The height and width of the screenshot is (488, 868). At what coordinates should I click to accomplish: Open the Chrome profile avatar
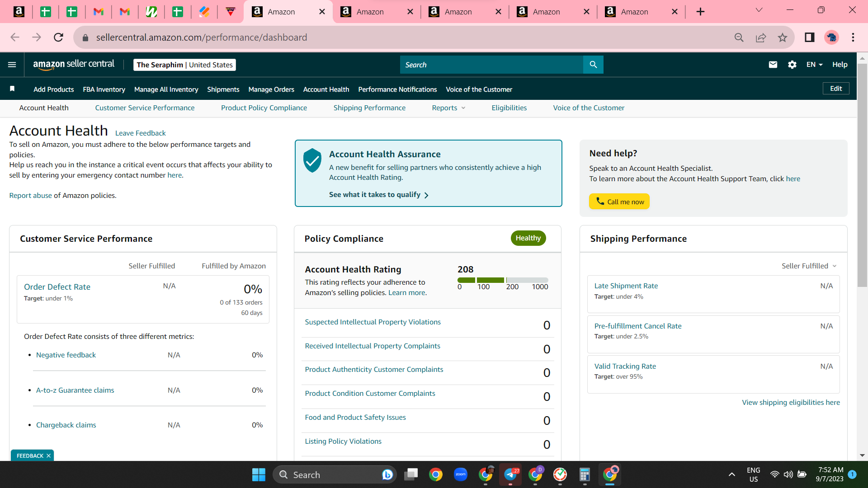click(x=831, y=38)
